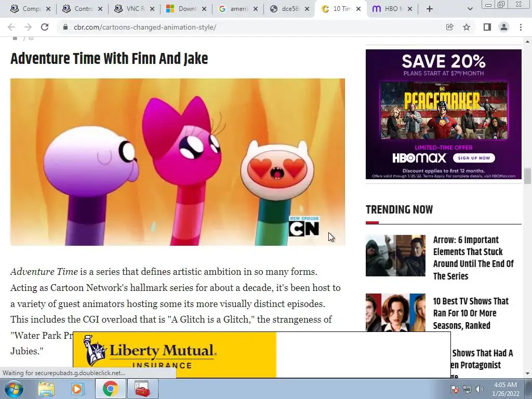532x399 pixels.
Task: Open the volume speaker tray icon
Action: [479, 389]
